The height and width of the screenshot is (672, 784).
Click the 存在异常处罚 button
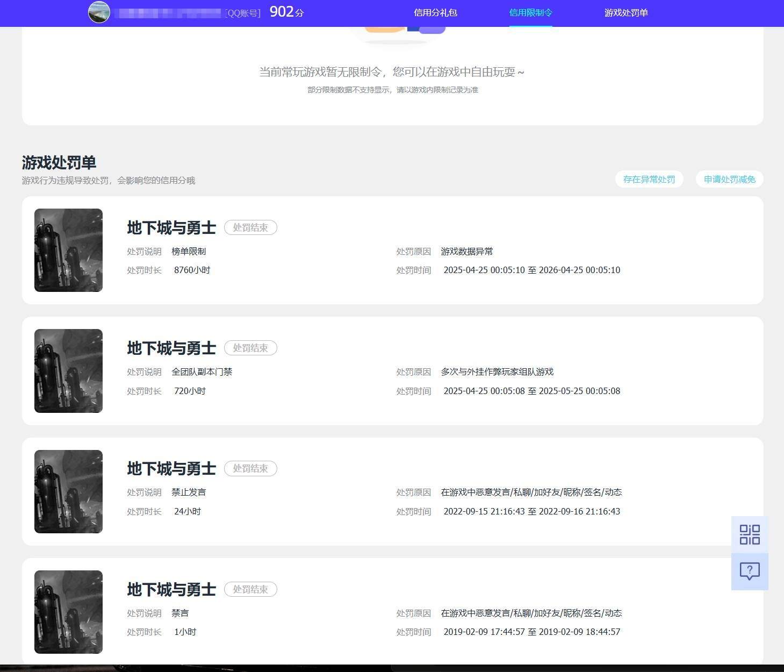coord(649,180)
